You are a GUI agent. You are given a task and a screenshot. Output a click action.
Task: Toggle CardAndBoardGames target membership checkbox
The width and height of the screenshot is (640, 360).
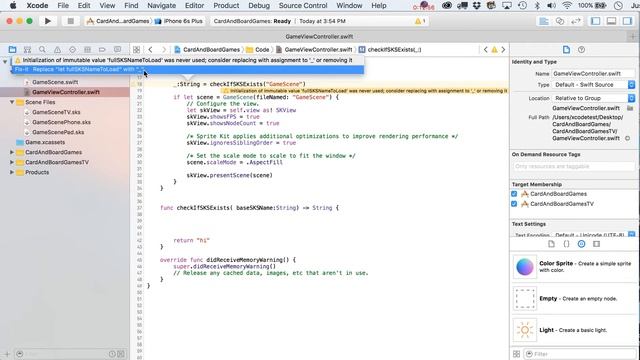pos(514,194)
